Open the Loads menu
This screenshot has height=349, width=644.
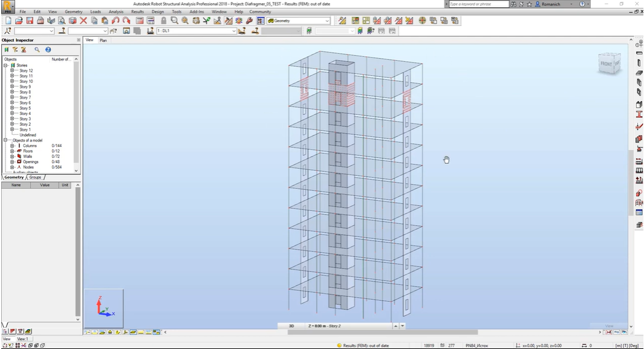96,12
